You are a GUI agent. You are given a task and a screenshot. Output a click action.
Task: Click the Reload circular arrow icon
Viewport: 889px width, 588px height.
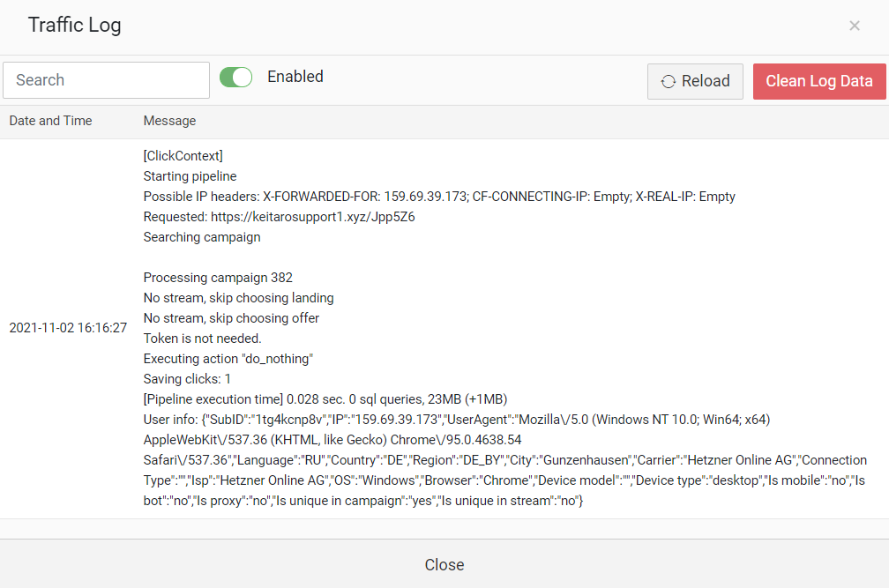(669, 82)
